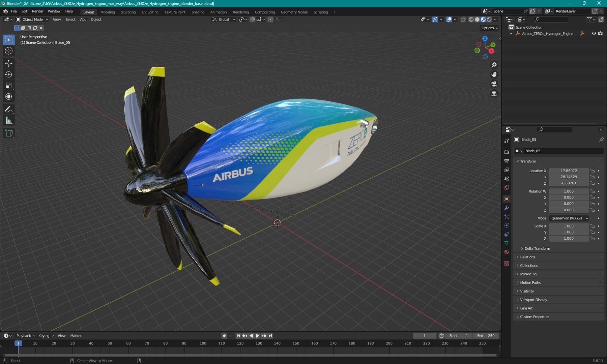Open the Render properties tab
This screenshot has height=364, width=607.
(x=507, y=152)
